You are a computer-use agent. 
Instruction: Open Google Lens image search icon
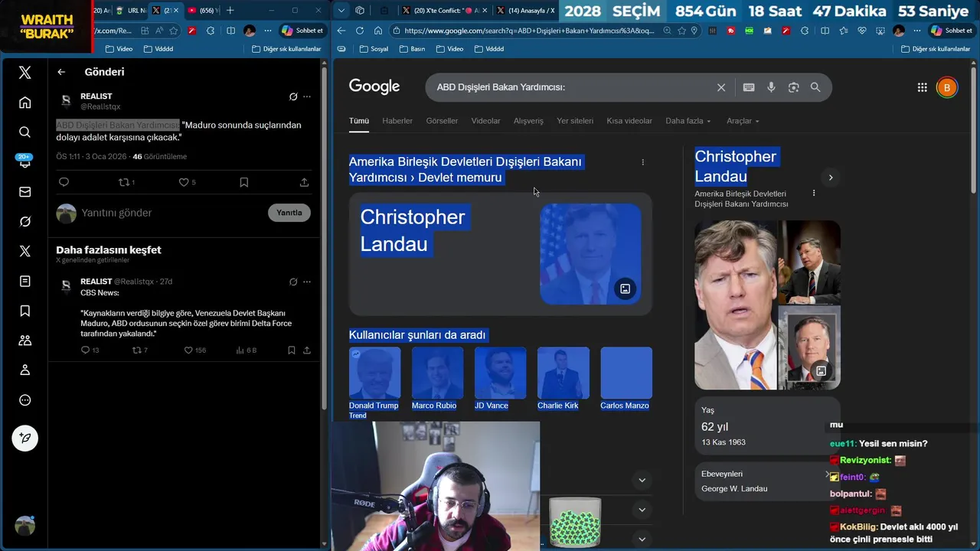pyautogui.click(x=793, y=87)
